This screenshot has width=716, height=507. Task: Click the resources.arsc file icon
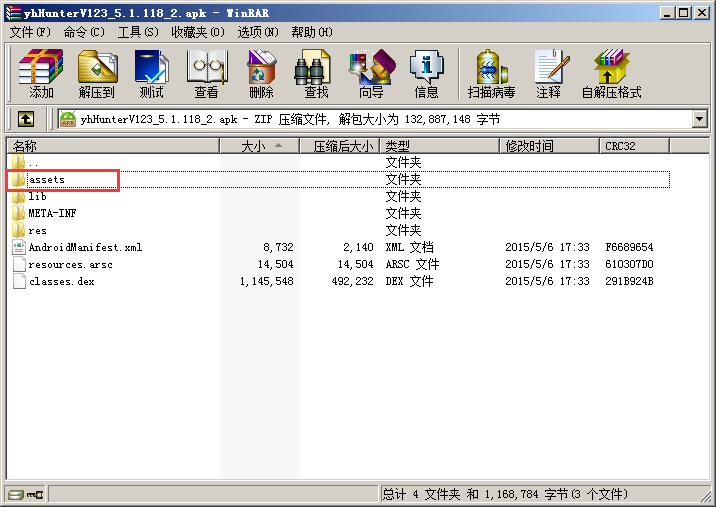(x=19, y=264)
